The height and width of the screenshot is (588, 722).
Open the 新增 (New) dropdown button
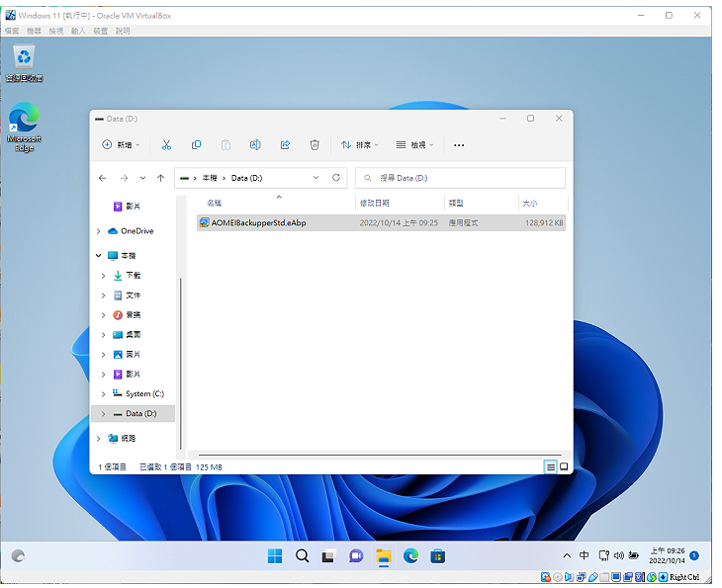[x=121, y=145]
